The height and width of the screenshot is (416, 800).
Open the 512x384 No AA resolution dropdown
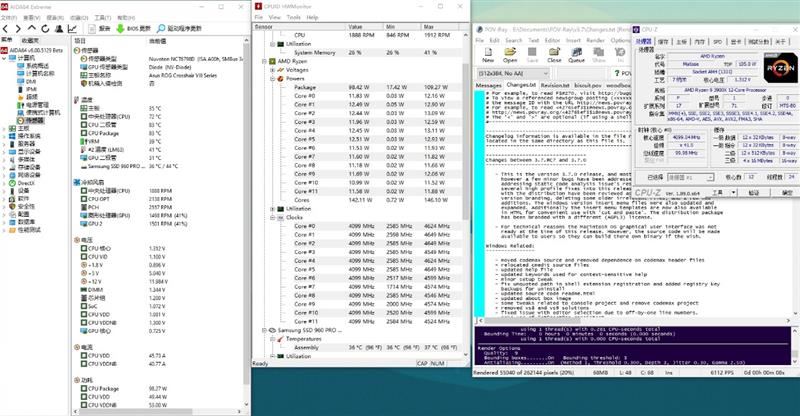coord(513,74)
